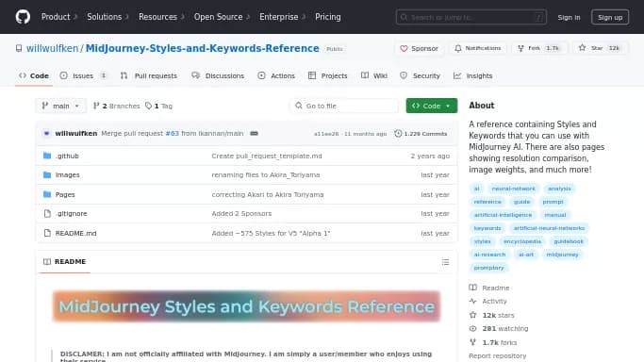
Task: Open the Enterprise dropdown
Action: click(x=283, y=17)
